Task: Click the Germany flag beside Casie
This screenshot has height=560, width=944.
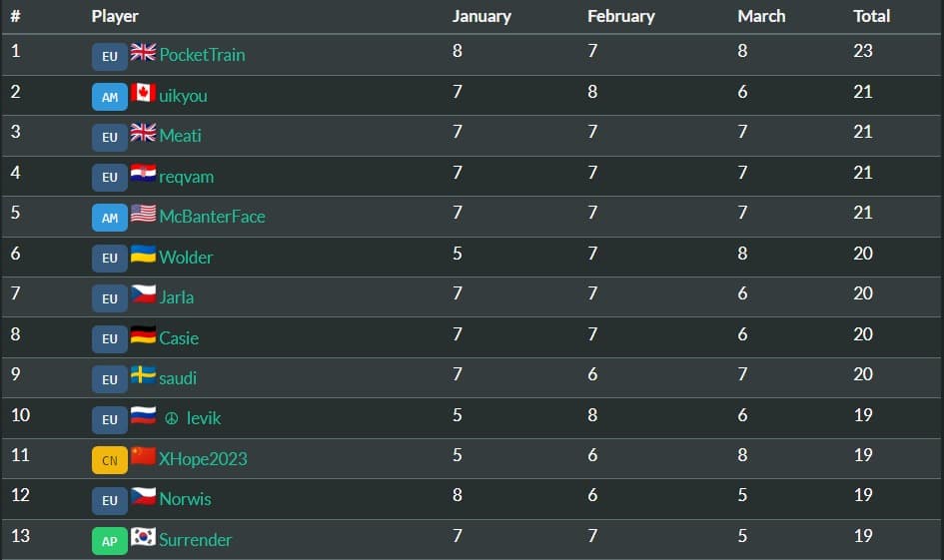Action: pos(143,335)
